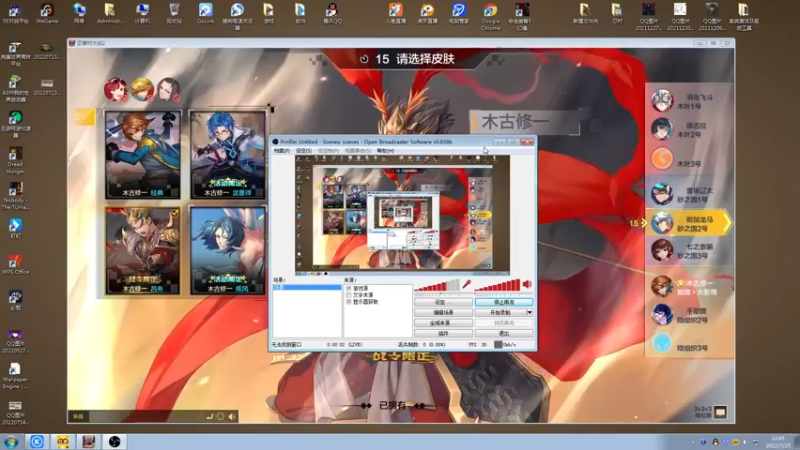Mute desktop audio speaker icon in OBS
This screenshot has height=450, width=800.
[x=527, y=284]
